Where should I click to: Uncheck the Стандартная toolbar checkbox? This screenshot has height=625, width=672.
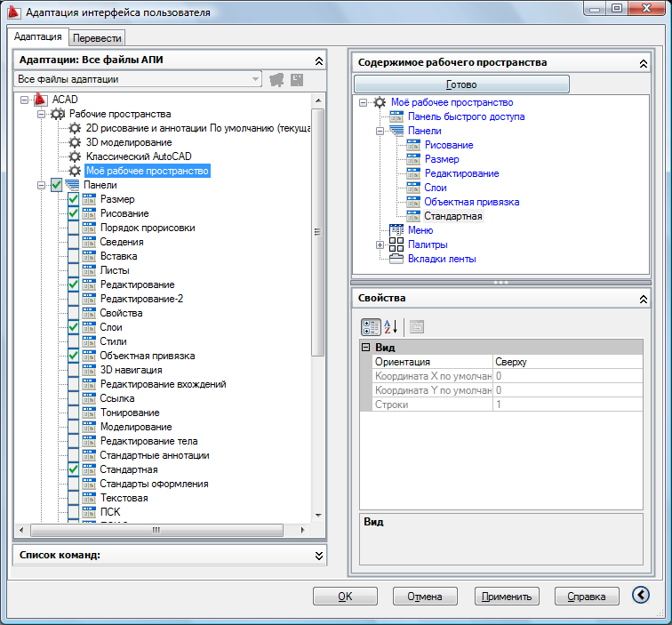[73, 469]
